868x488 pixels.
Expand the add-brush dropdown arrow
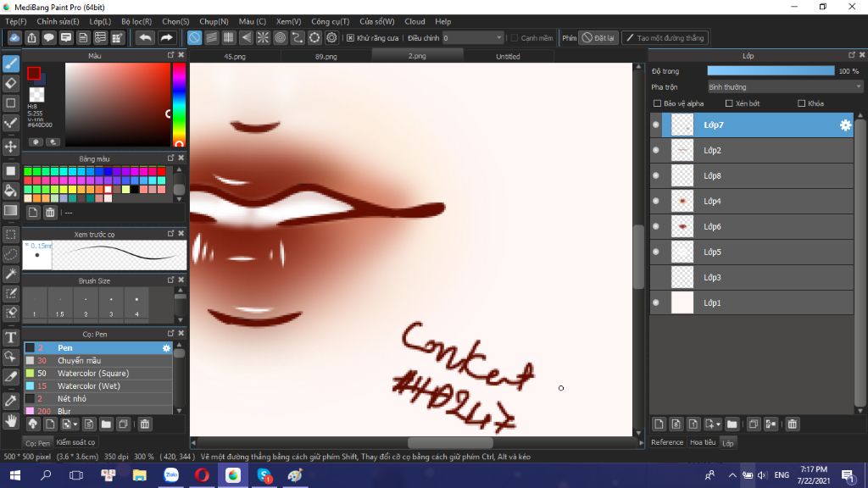point(75,424)
